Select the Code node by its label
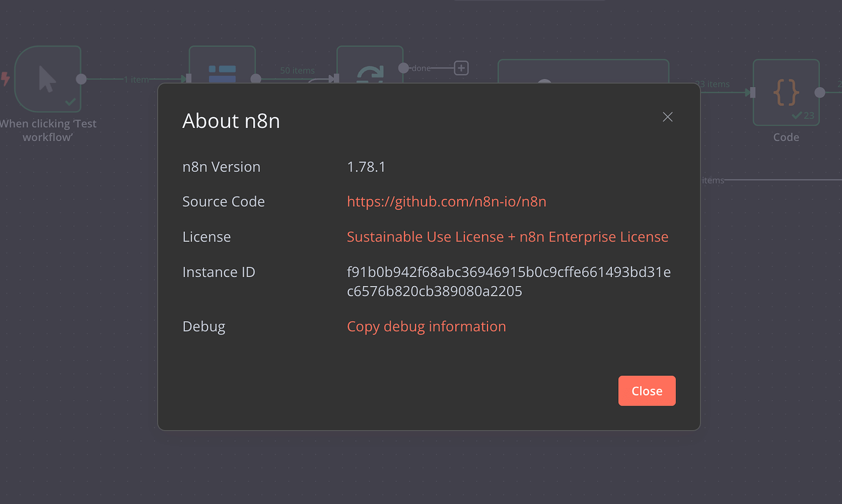The width and height of the screenshot is (842, 504). [x=785, y=137]
